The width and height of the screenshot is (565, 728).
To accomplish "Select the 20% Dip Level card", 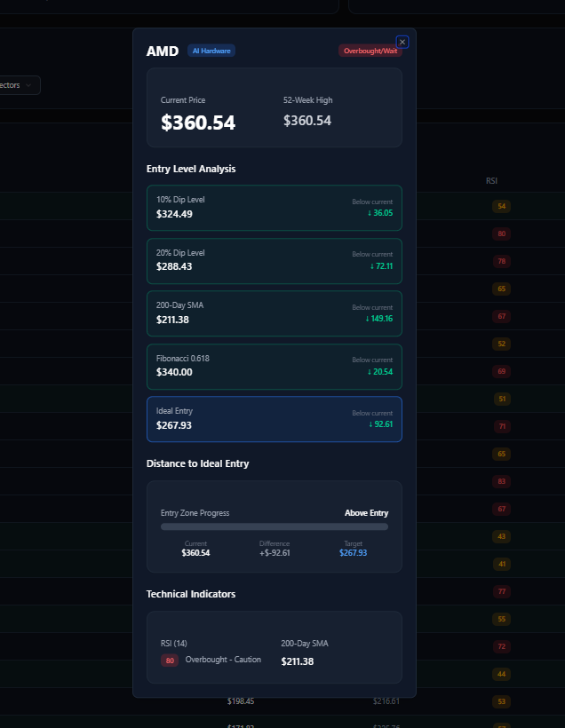I will [275, 261].
